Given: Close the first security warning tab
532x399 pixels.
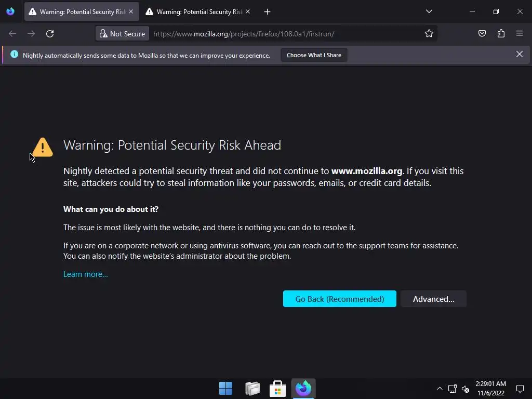Looking at the screenshot, I should point(131,11).
